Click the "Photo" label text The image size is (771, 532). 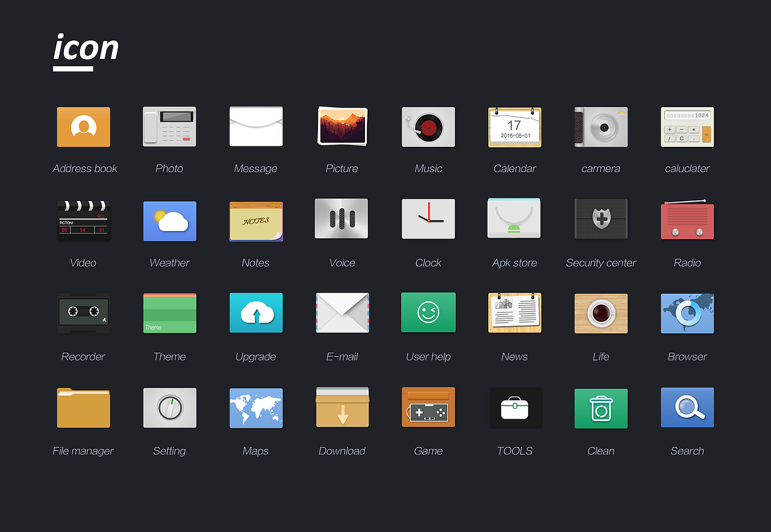pyautogui.click(x=169, y=169)
